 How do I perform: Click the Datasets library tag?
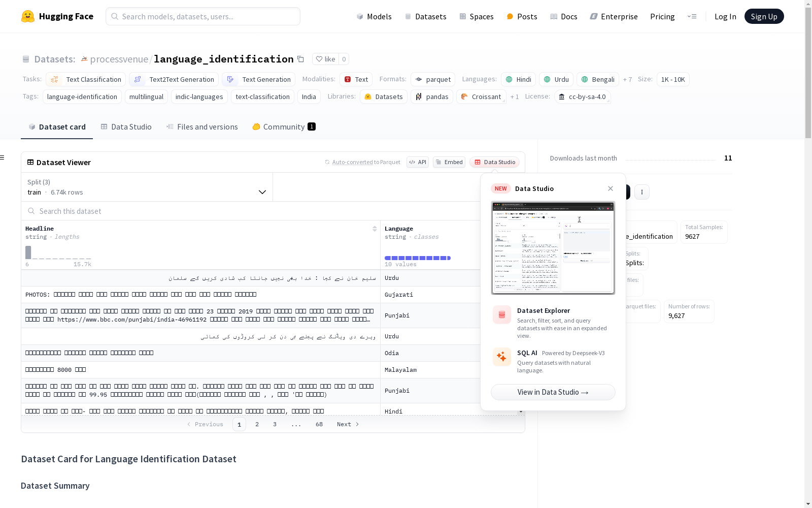384,97
